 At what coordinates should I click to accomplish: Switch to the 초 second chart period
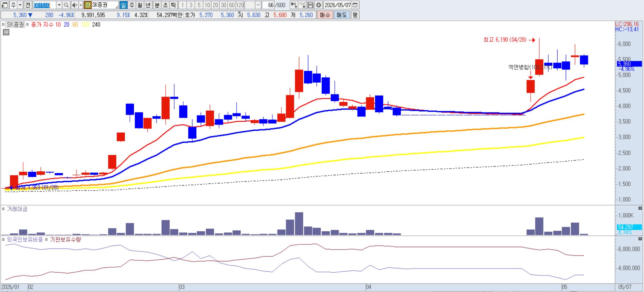(x=165, y=5)
